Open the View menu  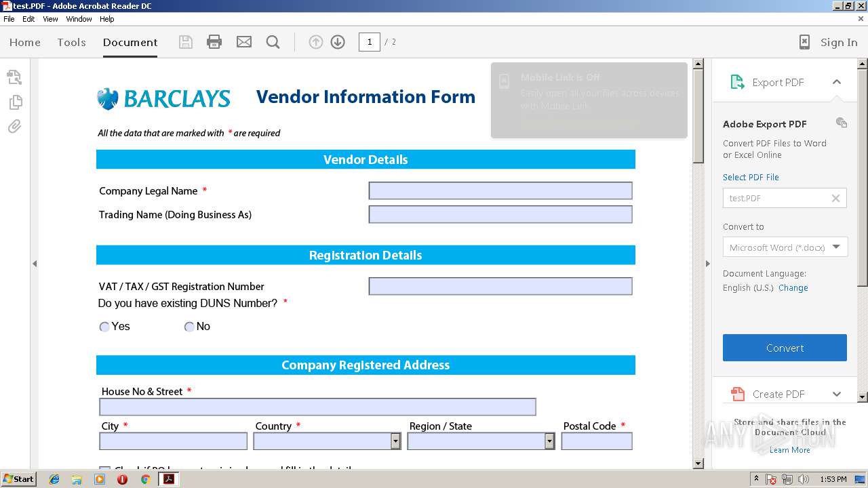pyautogui.click(x=50, y=19)
